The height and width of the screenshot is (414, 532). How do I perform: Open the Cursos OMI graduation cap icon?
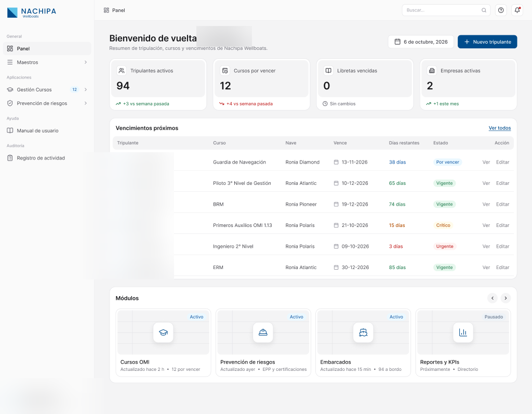pos(163,332)
